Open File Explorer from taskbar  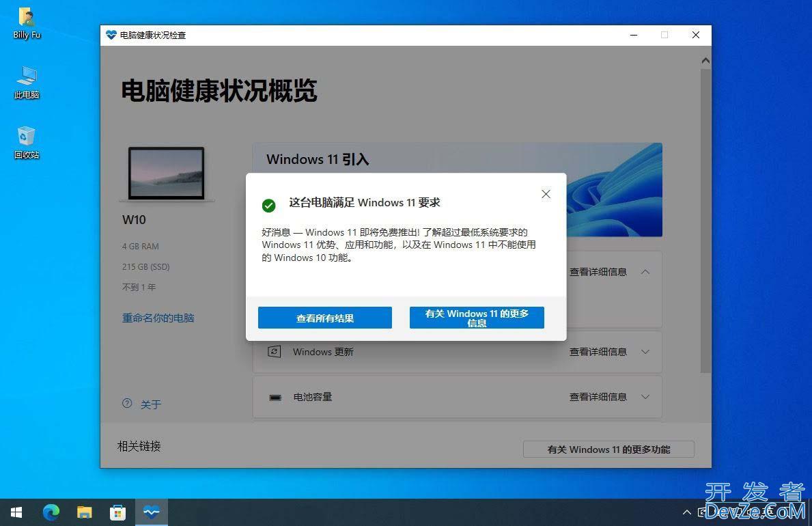pyautogui.click(x=85, y=512)
